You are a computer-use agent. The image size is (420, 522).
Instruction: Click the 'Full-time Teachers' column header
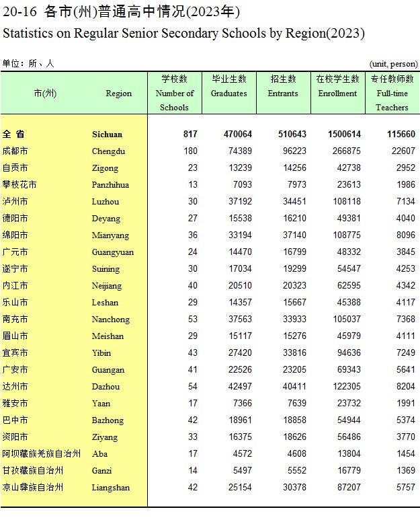click(392, 94)
